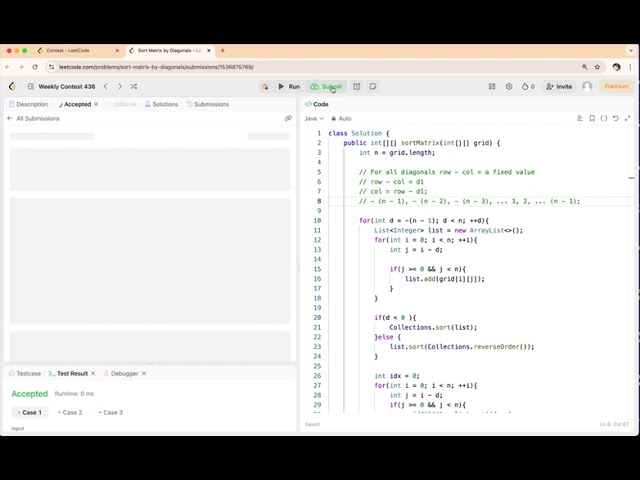Shuffle to a random problem
Image resolution: width=640 pixels, height=480 pixels.
pos(133,87)
